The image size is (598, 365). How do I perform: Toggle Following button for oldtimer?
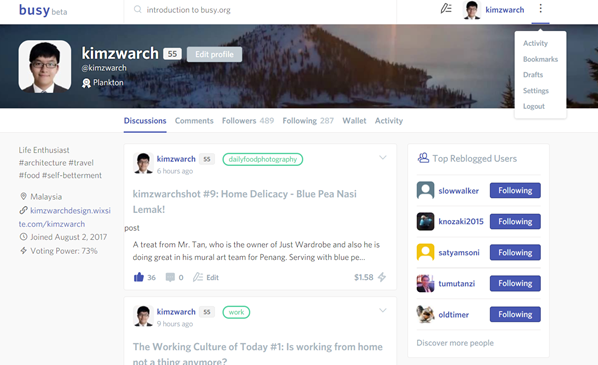pyautogui.click(x=515, y=314)
